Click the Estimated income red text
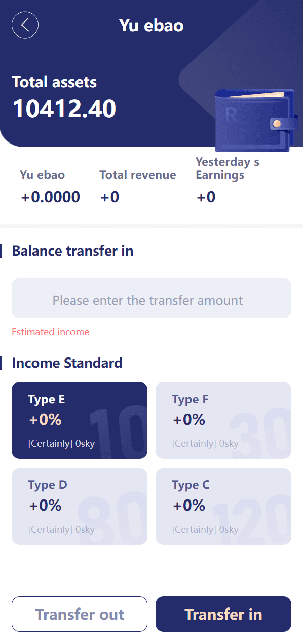 click(51, 332)
